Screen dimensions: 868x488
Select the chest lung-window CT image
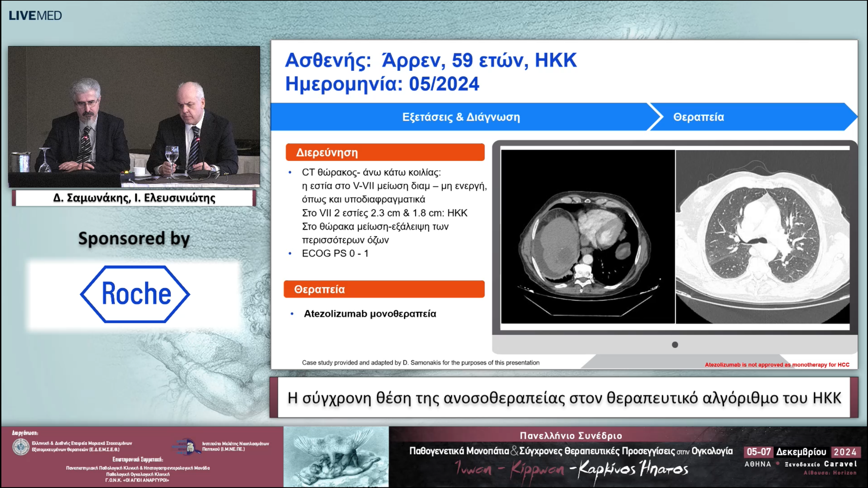[x=763, y=237]
